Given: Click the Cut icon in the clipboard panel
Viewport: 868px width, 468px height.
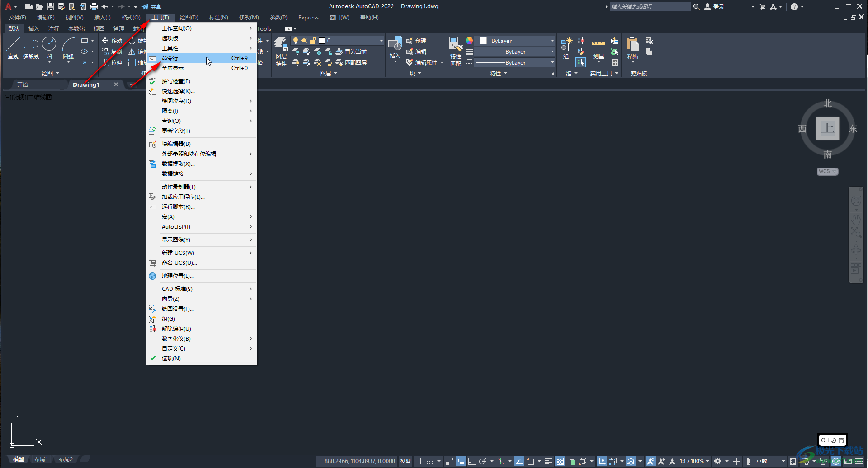Looking at the screenshot, I should tap(649, 41).
